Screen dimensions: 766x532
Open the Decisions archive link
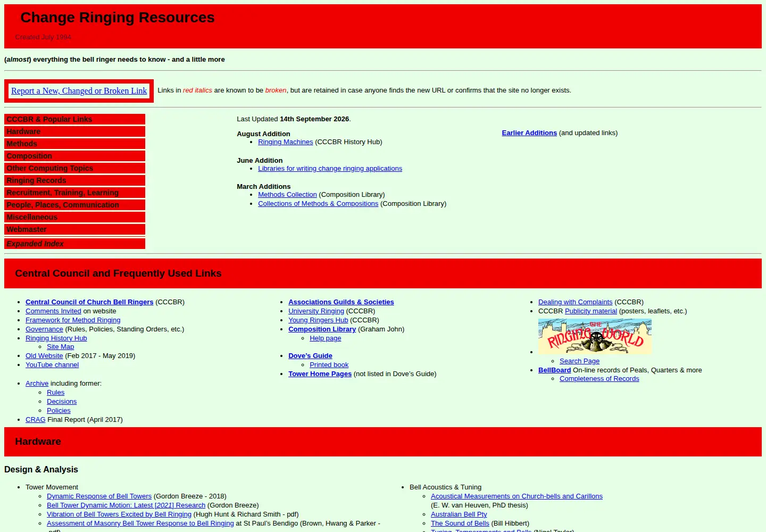coord(62,402)
